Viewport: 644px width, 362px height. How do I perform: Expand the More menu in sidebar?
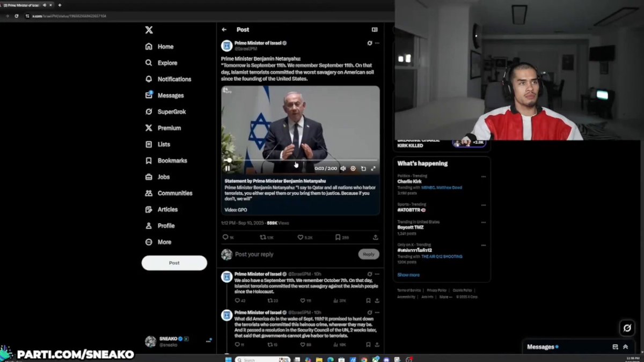click(x=158, y=242)
